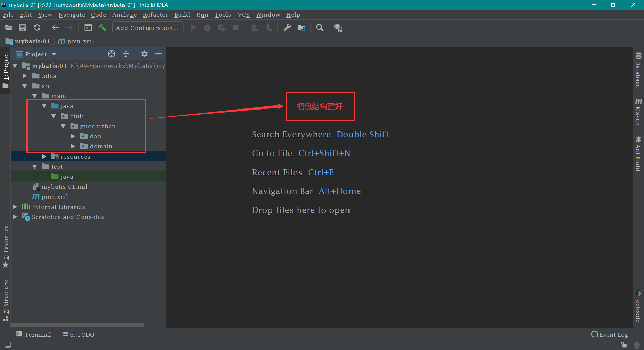Open the Event Log
The width and height of the screenshot is (644, 350).
point(609,334)
